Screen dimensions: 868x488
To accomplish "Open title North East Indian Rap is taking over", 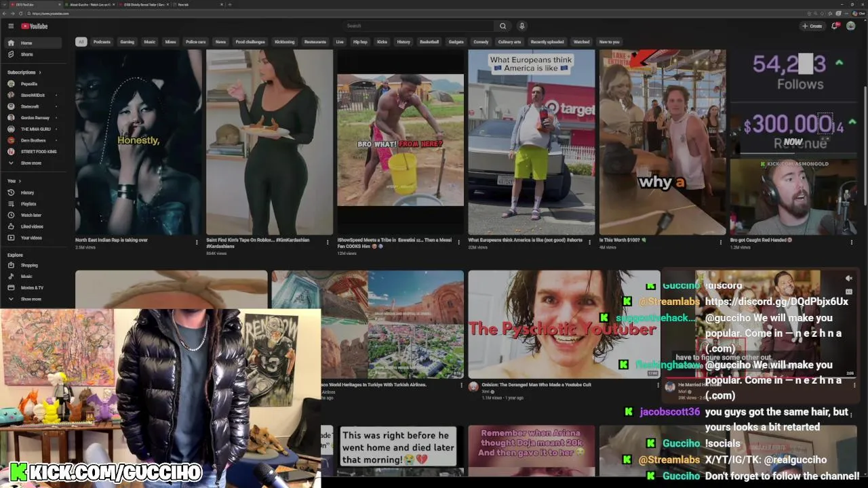I will click(111, 240).
